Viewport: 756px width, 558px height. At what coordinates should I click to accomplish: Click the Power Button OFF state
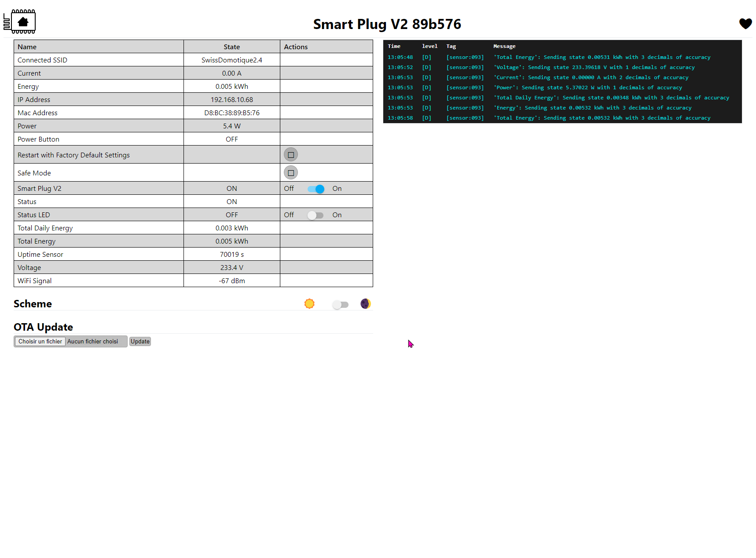pyautogui.click(x=232, y=139)
